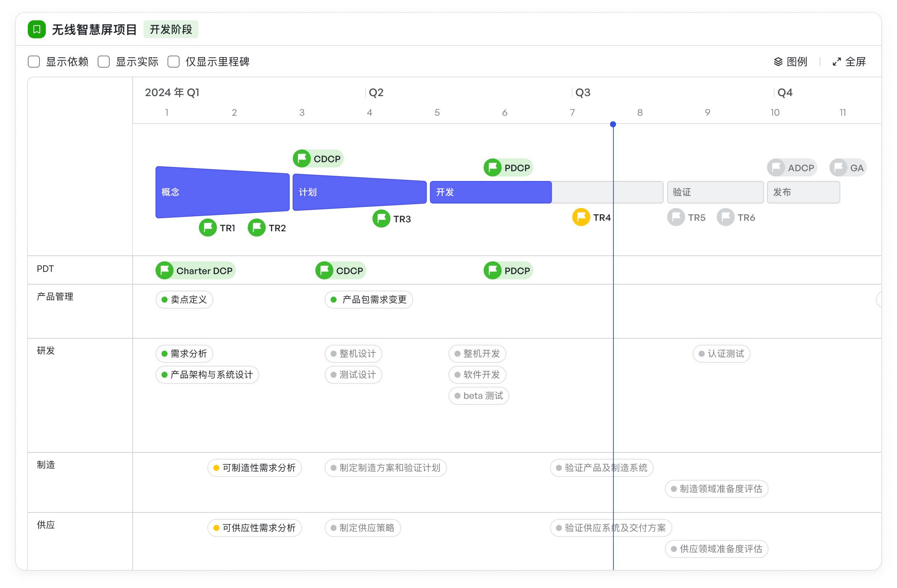The width and height of the screenshot is (897, 588).
Task: Select the TR3 green flag icon
Action: [381, 219]
